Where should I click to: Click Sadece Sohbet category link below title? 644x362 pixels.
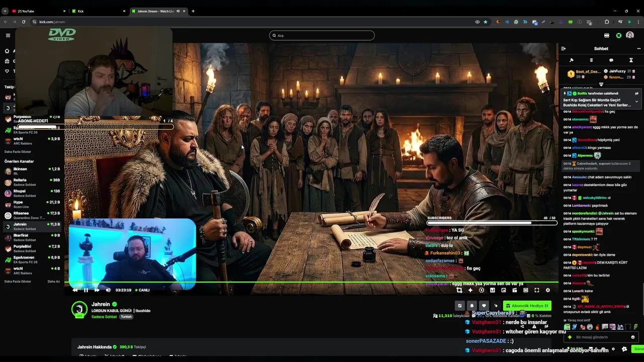(104, 317)
